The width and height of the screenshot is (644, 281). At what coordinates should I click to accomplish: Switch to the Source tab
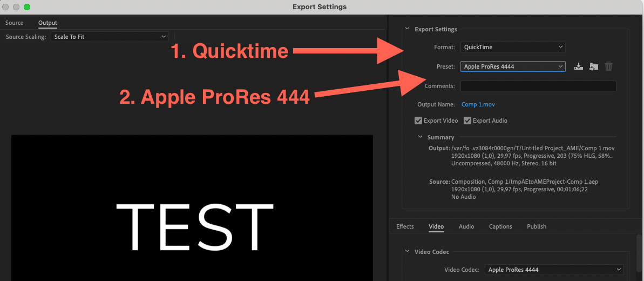15,23
